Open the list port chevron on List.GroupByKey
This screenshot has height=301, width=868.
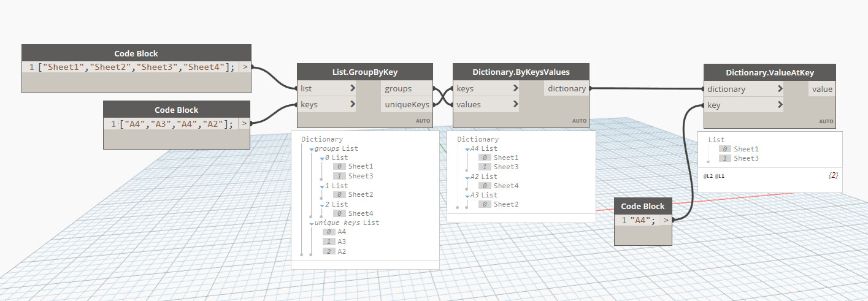tap(352, 89)
